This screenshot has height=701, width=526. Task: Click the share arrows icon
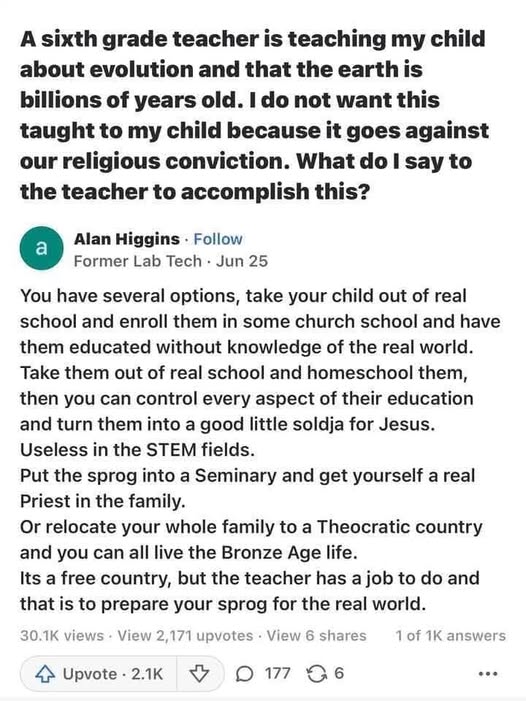[x=317, y=674]
